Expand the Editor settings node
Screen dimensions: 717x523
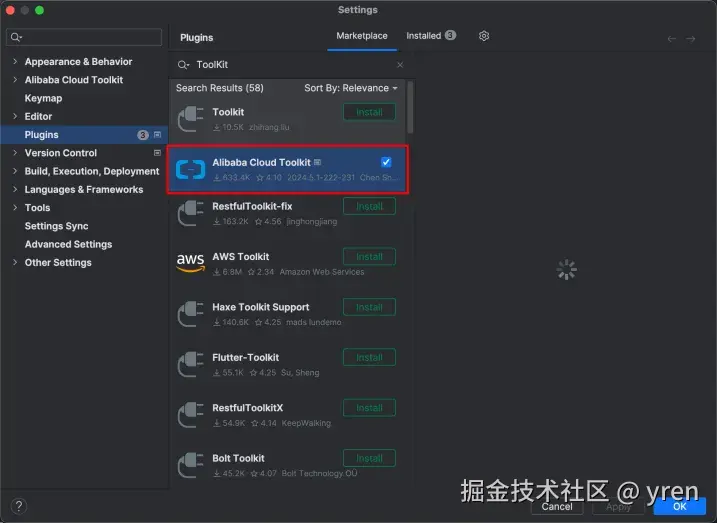[15, 116]
